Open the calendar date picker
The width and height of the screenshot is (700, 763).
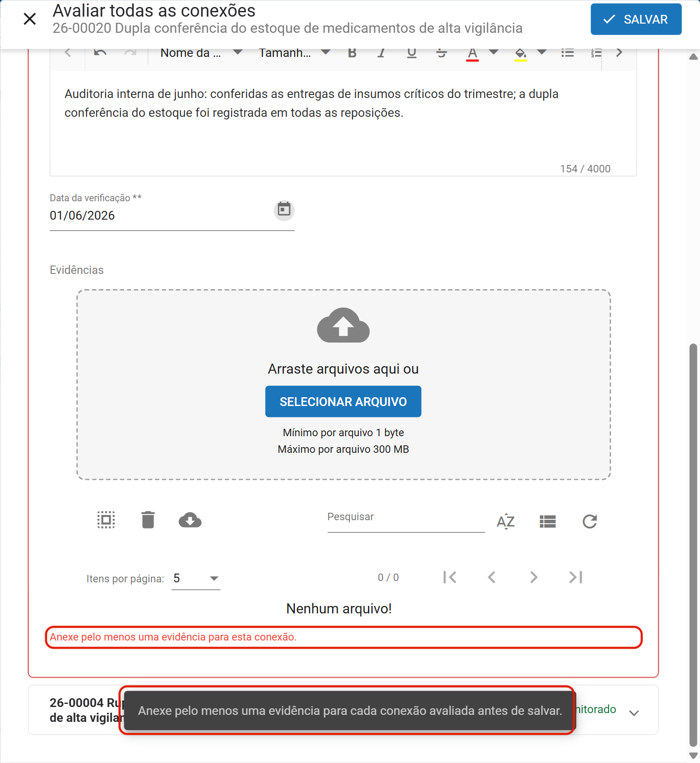point(284,210)
